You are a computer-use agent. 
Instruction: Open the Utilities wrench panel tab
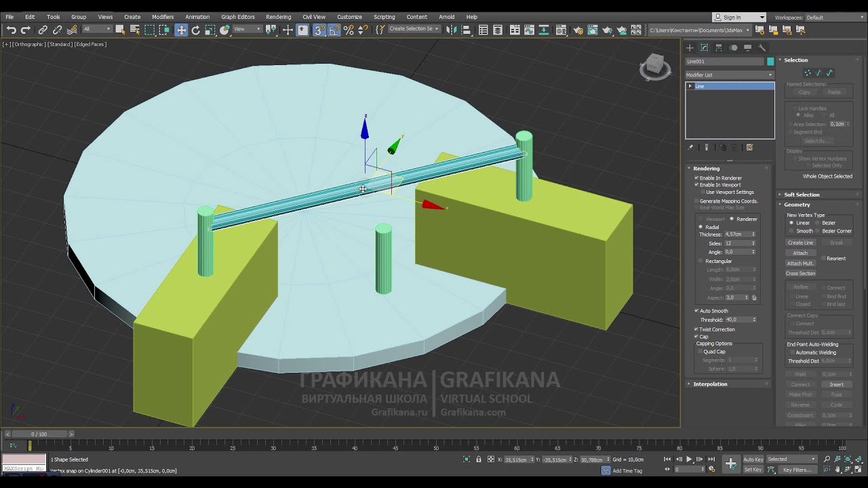point(762,47)
